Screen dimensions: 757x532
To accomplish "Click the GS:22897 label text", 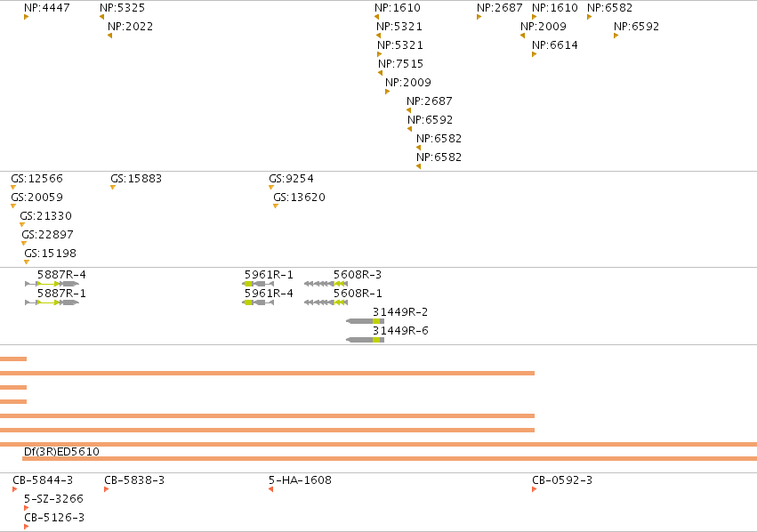I will [48, 235].
